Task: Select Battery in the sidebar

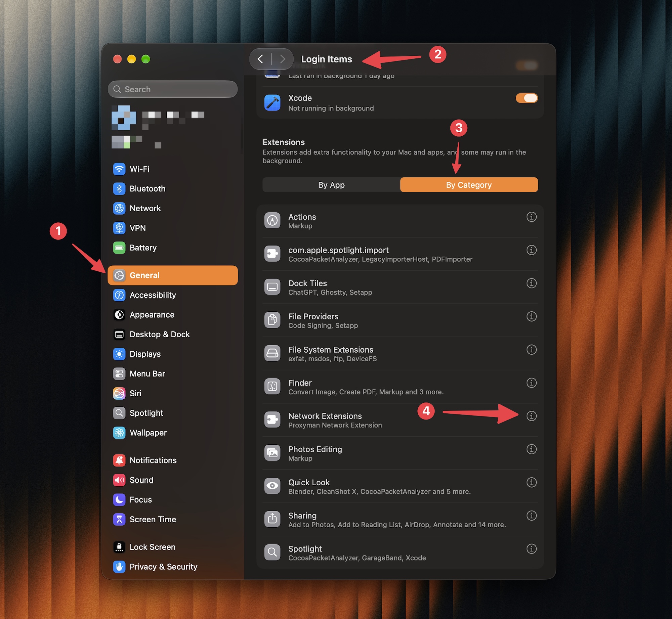Action: [172, 248]
